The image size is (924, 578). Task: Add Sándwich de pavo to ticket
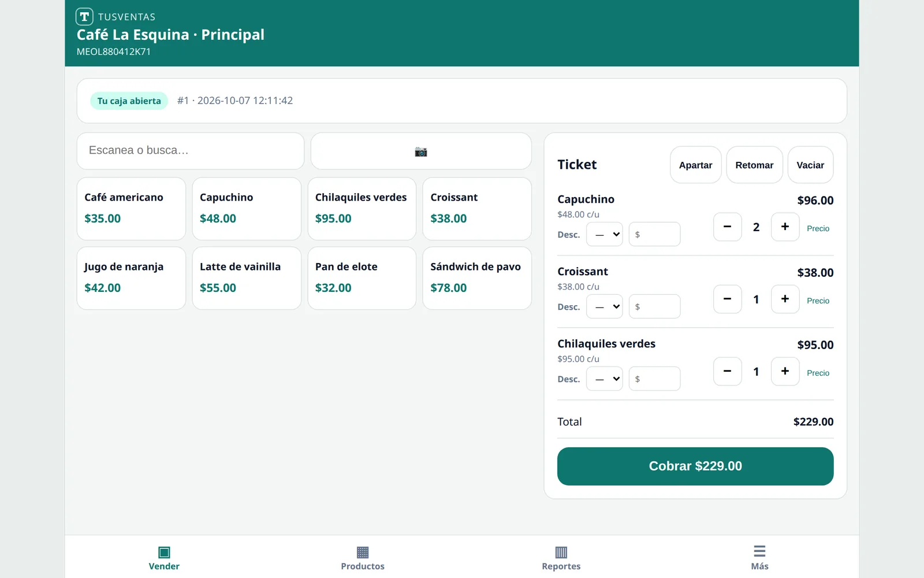coord(477,278)
